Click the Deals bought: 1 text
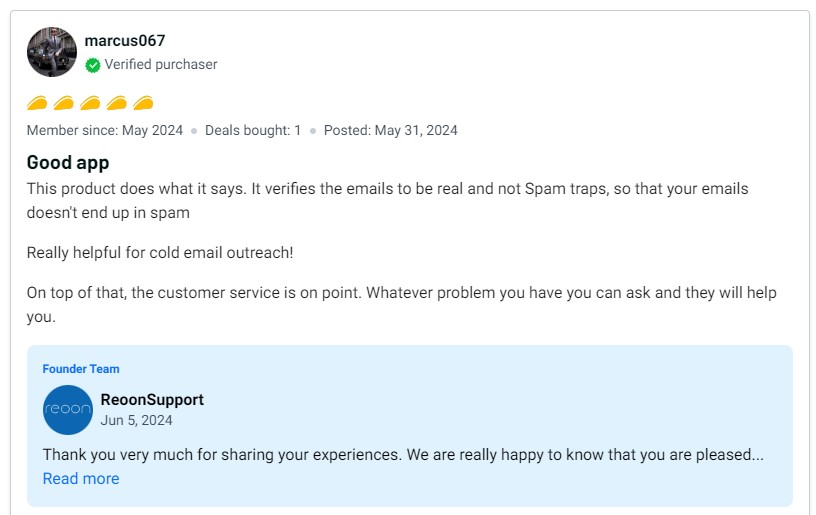Viewport: 816px width, 515px height. [x=253, y=130]
